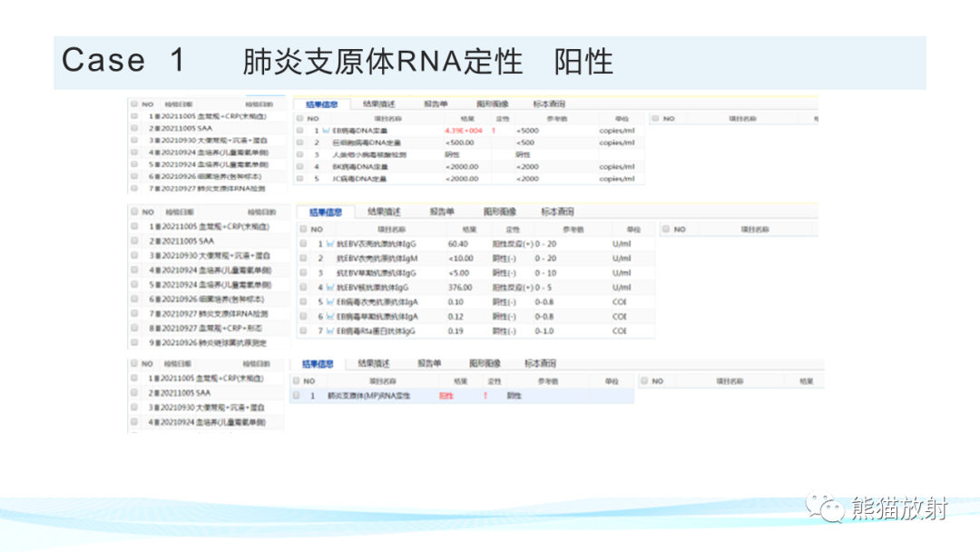
Task: Open the trend chart icon beside 抗EBV核抗原抗体IgG
Action: click(x=330, y=288)
